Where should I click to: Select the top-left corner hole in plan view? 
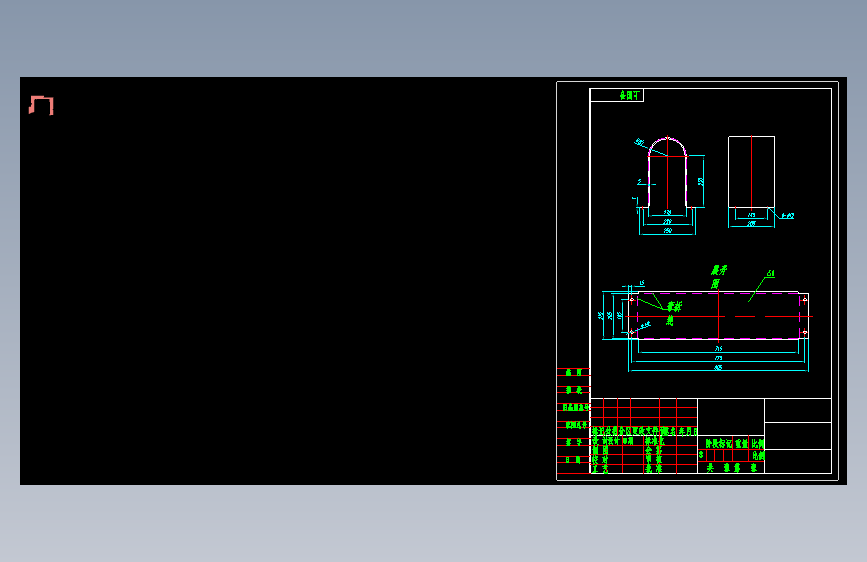[632, 300]
